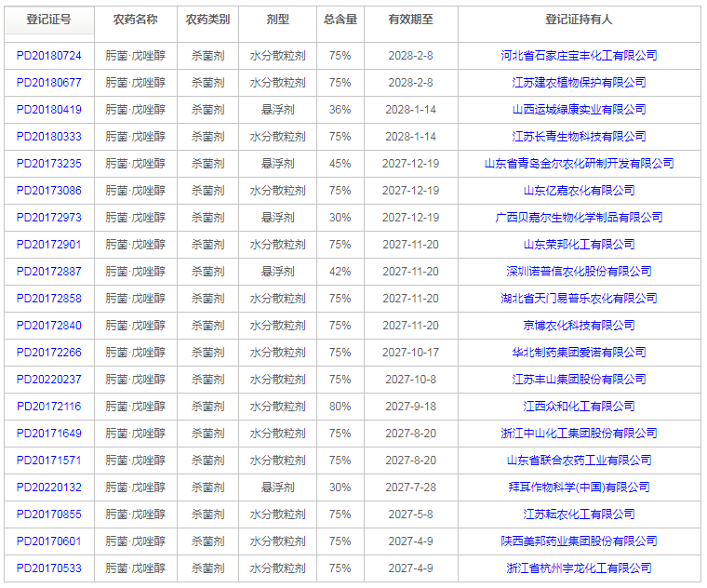Open registration link PD20173086
707x588 pixels.
point(48,191)
